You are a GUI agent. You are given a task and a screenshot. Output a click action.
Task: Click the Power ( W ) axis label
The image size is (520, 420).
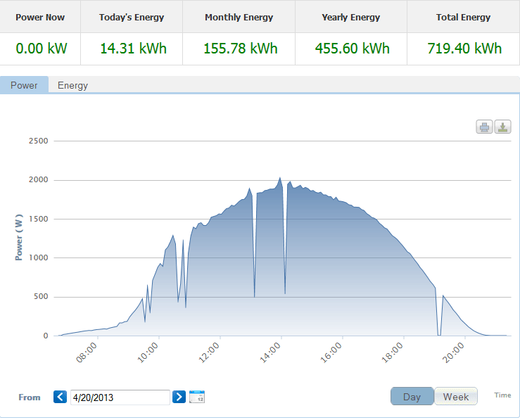[19, 237]
